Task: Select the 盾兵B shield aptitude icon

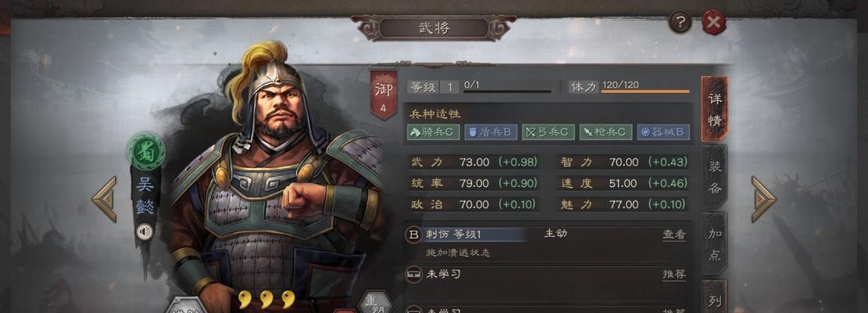Action: coord(491,131)
